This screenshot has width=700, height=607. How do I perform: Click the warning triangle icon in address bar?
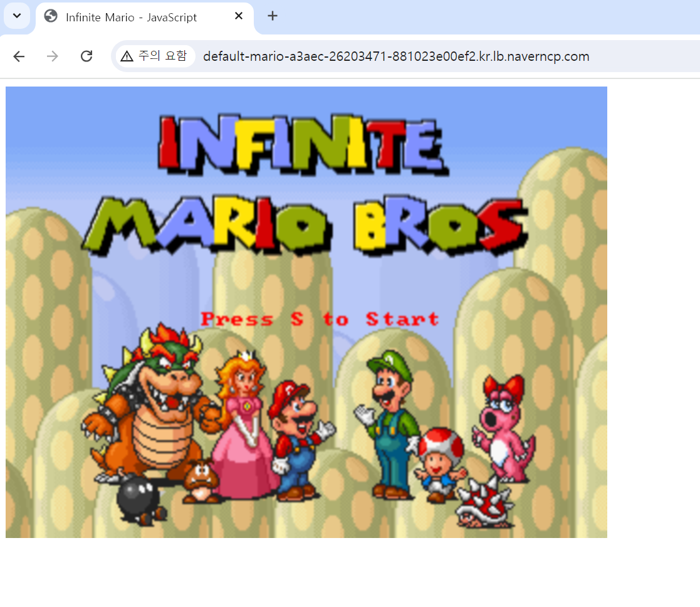(x=127, y=56)
